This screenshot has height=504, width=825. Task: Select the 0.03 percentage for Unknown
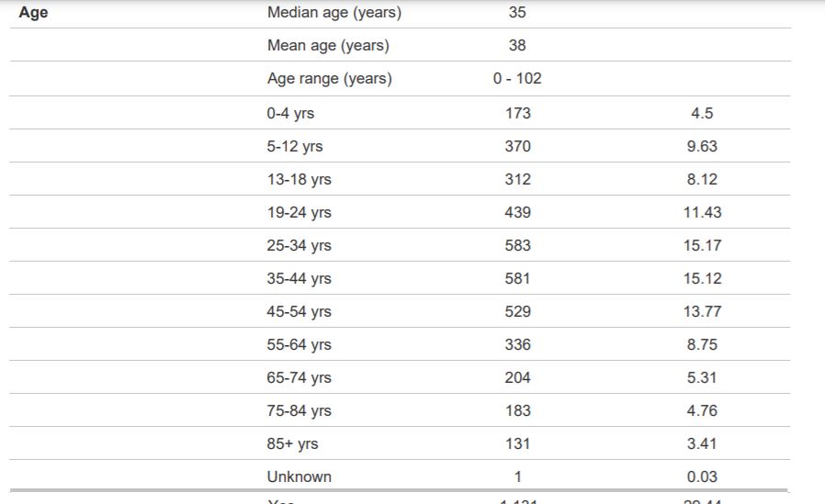(703, 476)
